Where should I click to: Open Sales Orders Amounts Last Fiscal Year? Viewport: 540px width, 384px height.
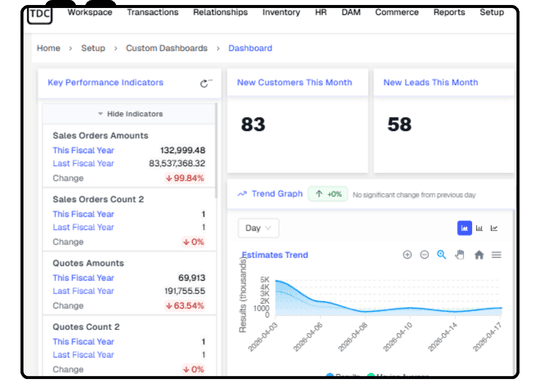pos(83,164)
